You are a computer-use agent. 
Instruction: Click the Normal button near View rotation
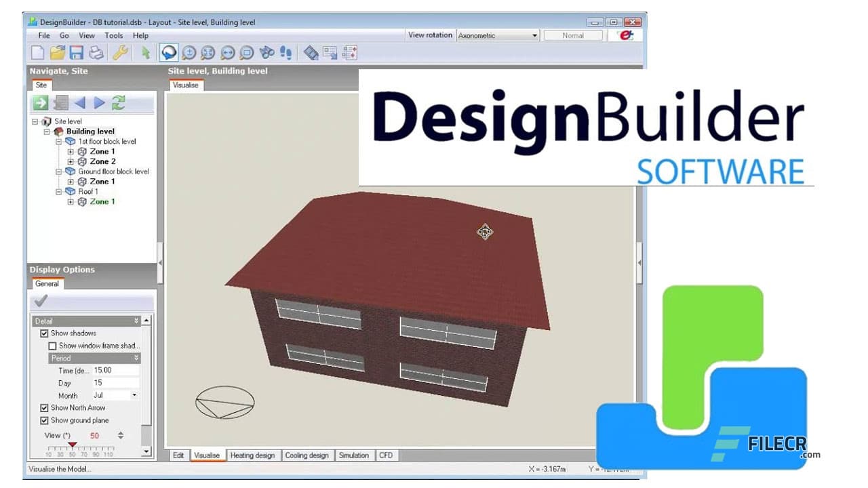point(573,35)
